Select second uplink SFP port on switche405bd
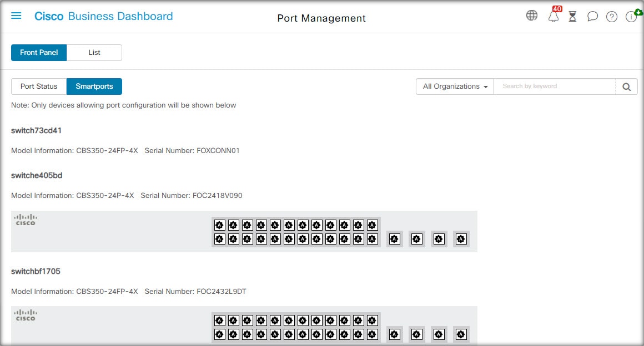The height and width of the screenshot is (346, 644). tap(416, 239)
